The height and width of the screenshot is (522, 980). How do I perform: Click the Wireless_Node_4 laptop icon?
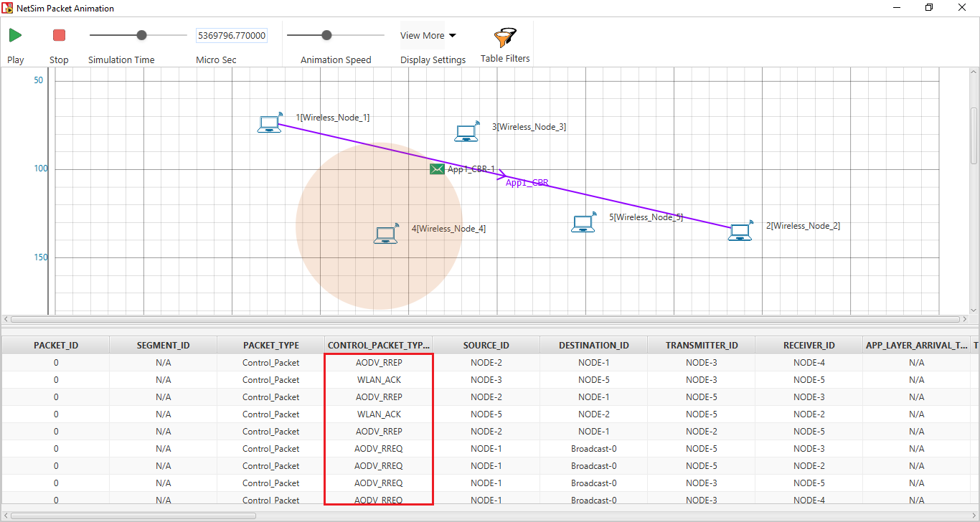[386, 234]
